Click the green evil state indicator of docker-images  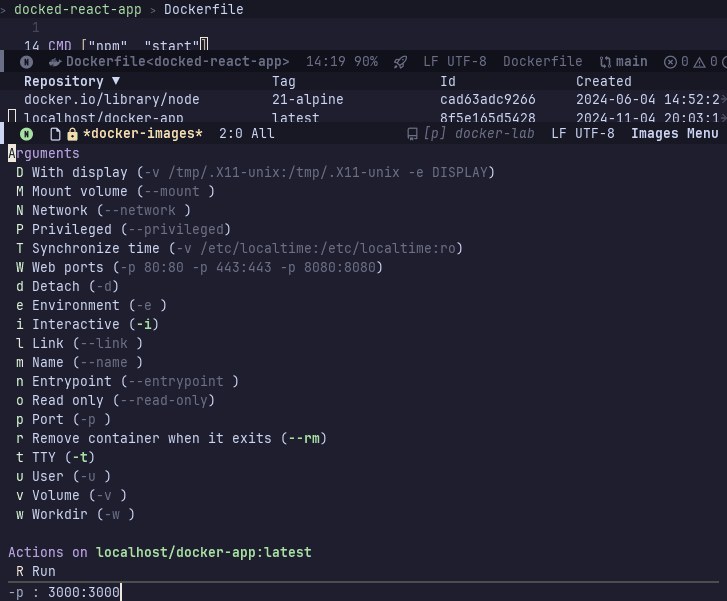click(27, 134)
